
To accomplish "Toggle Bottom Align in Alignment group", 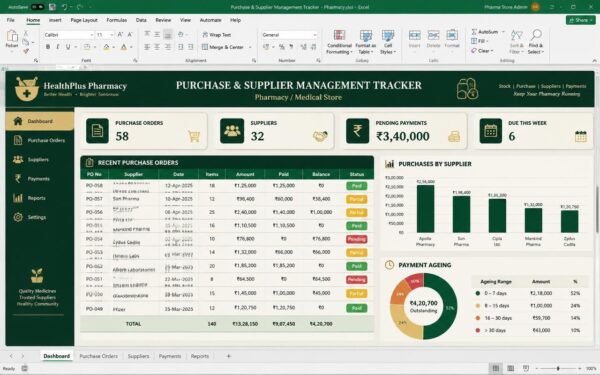I will [x=168, y=34].
